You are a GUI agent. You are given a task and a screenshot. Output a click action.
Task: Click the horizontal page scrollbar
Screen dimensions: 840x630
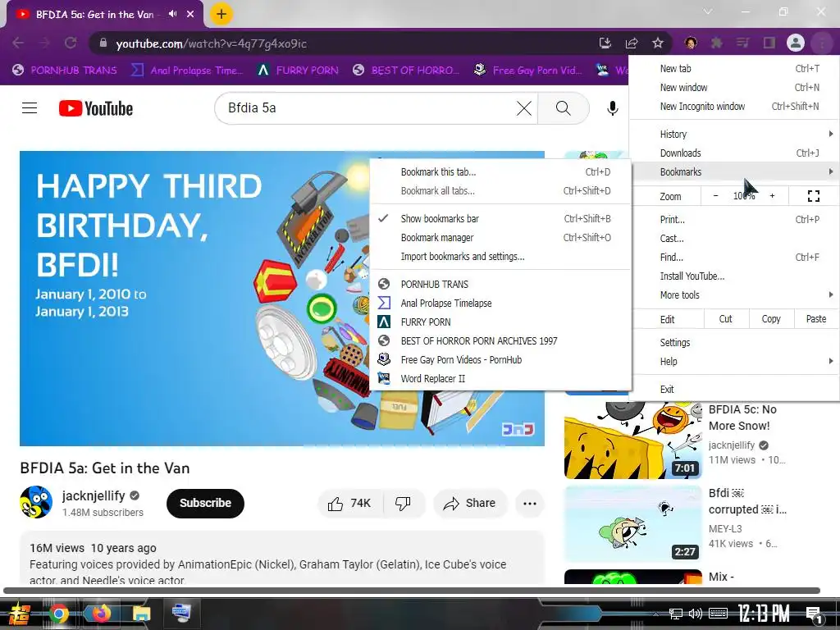[x=412, y=591]
